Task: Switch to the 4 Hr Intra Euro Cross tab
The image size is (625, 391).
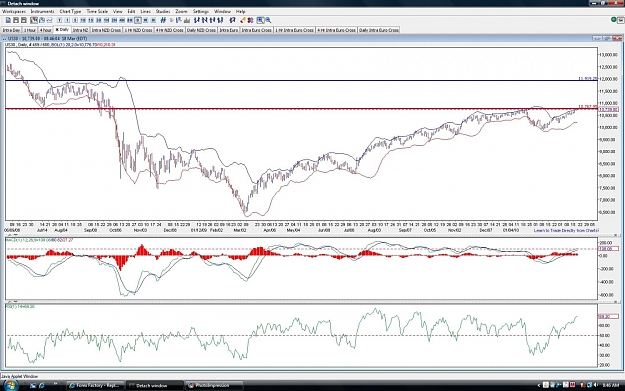Action: pyautogui.click(x=337, y=30)
